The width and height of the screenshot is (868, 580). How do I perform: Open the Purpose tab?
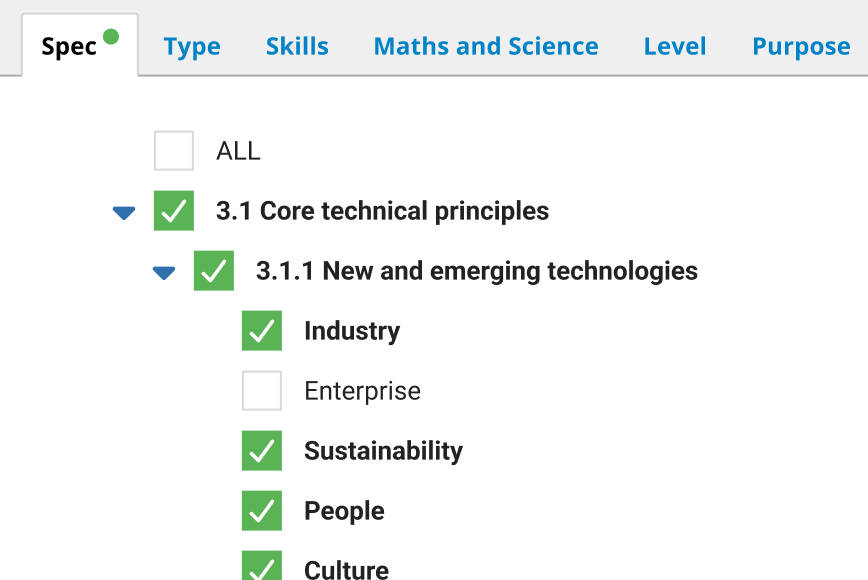point(801,47)
